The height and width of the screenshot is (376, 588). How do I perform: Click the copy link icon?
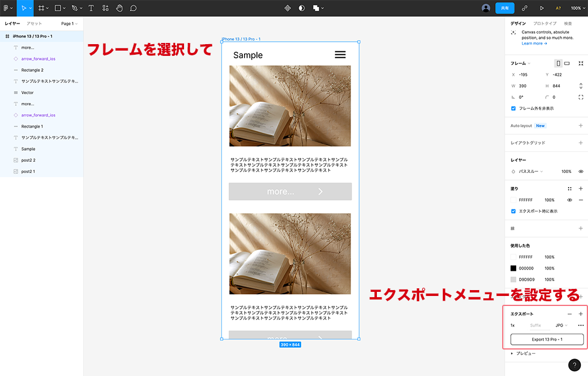(x=524, y=8)
